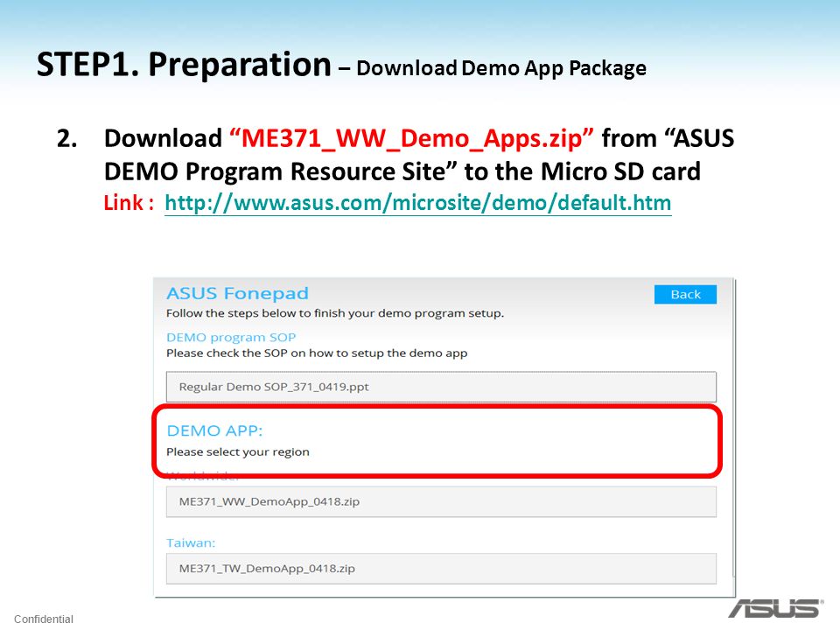Click the Download Demo App Package subtitle
The image size is (840, 630).
[500, 68]
